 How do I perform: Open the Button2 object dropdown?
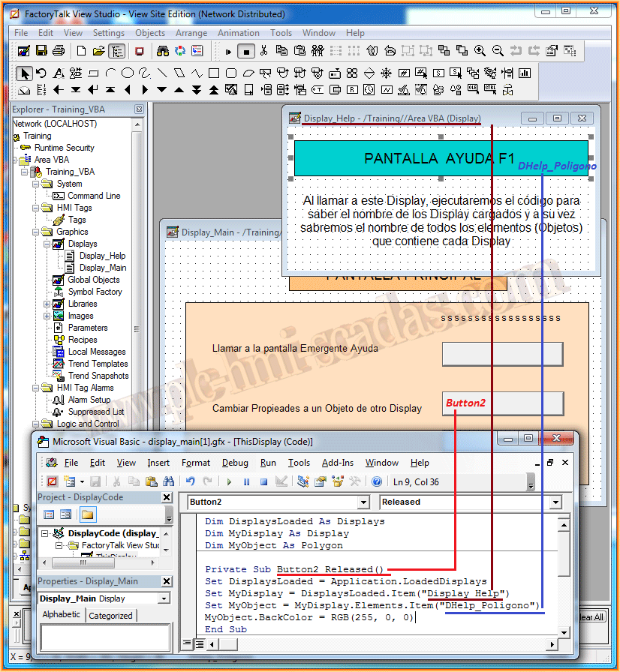click(363, 502)
